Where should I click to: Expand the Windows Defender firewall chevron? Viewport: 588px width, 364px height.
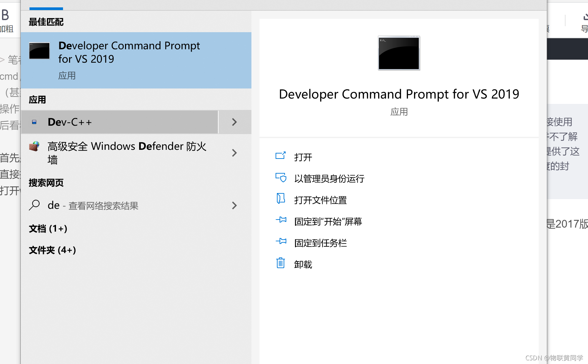click(235, 153)
